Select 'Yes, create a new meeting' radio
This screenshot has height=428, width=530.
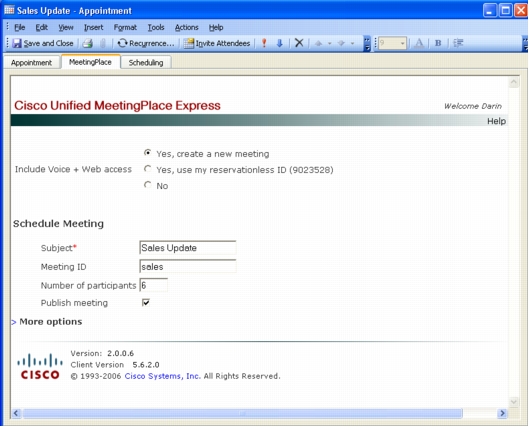pos(147,153)
